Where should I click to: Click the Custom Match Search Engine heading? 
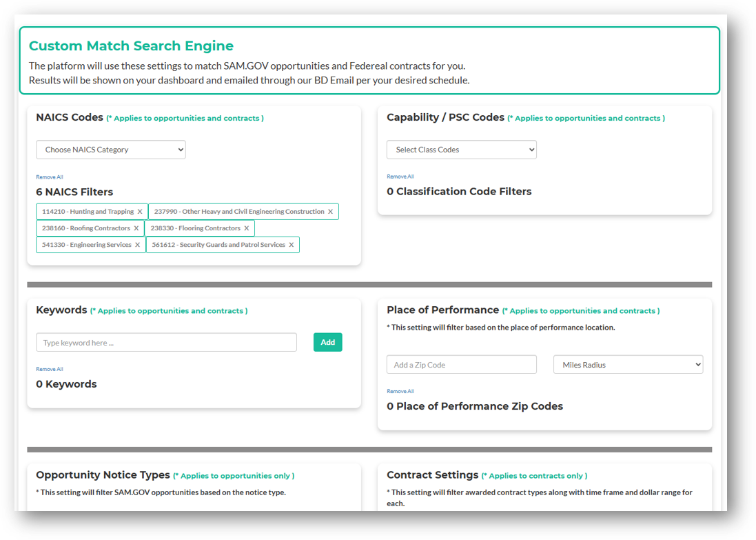(131, 46)
